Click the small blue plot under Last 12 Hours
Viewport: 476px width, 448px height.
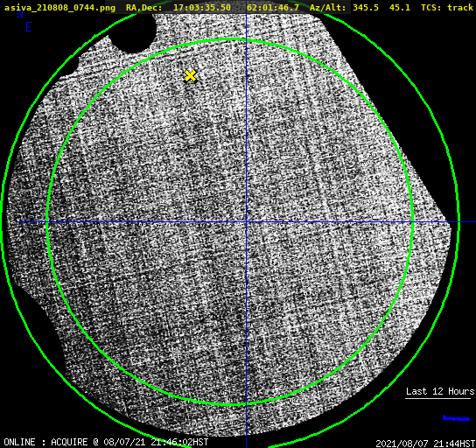point(456,418)
